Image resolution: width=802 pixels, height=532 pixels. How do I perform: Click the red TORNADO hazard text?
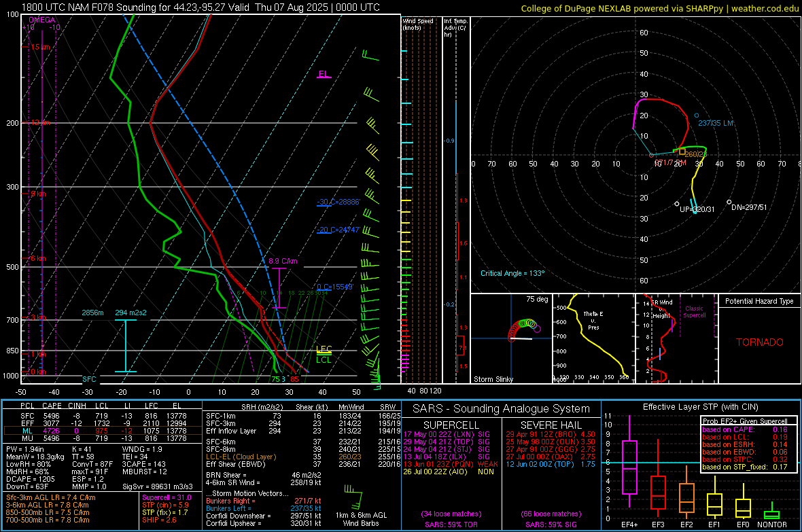pos(760,342)
